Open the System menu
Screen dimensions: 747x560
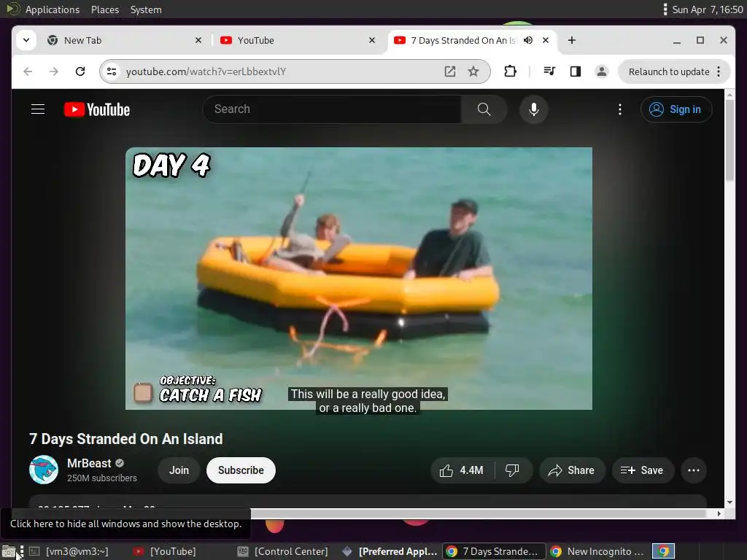tap(146, 9)
